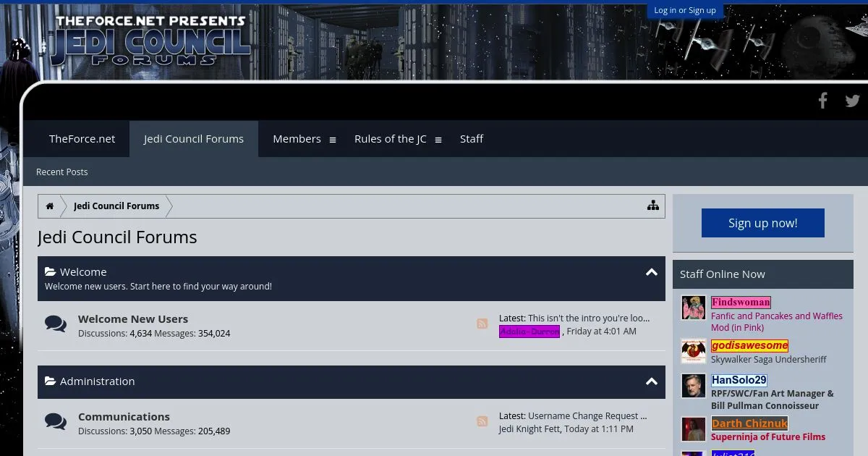Image resolution: width=868 pixels, height=456 pixels.
Task: Open Findswoman's profile name link
Action: (741, 303)
